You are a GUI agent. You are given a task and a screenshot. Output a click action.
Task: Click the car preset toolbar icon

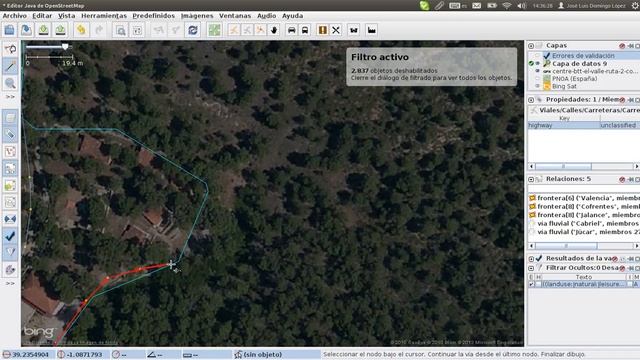coord(291,30)
